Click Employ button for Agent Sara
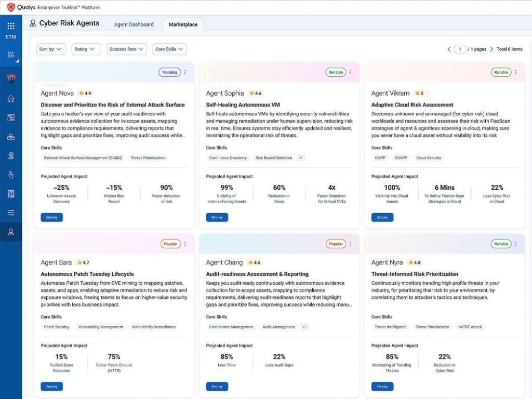This screenshot has width=532, height=399. pyautogui.click(x=51, y=387)
